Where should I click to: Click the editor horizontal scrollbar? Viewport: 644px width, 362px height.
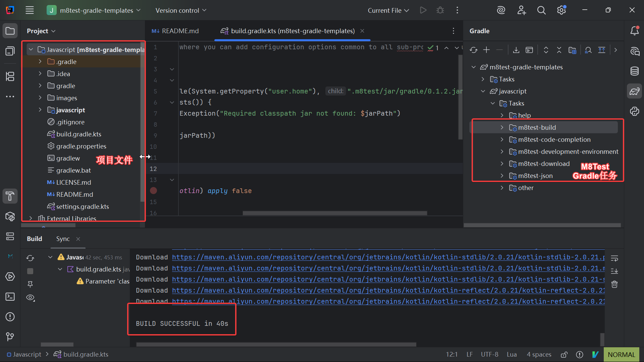click(334, 213)
